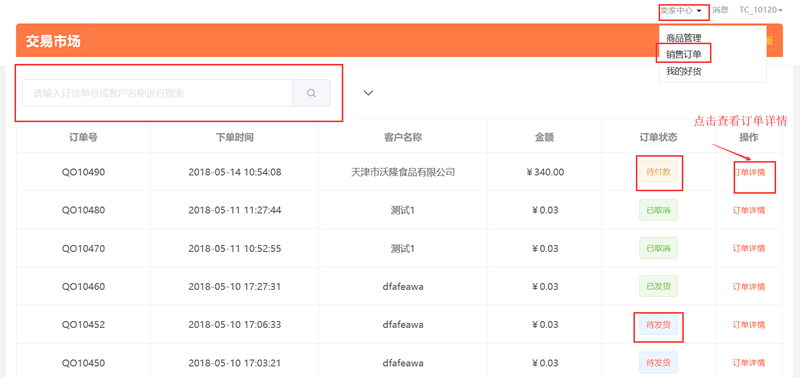This screenshot has width=800, height=378.
Task: Click 待发货 status of QO10450
Action: pyautogui.click(x=658, y=363)
